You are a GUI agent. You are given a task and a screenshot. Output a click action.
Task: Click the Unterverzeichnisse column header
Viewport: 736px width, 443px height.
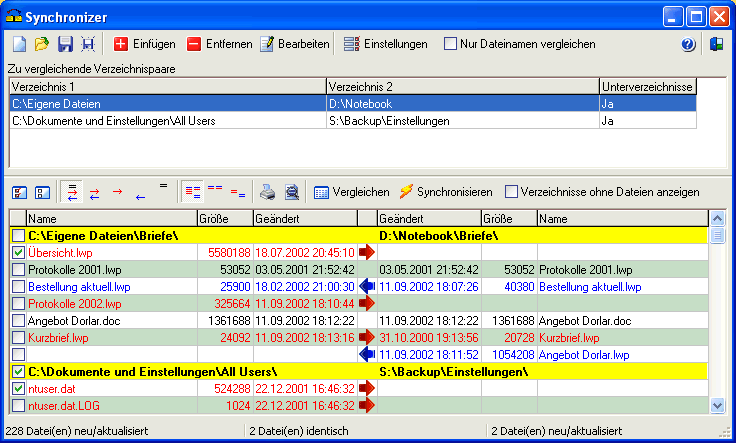[x=648, y=87]
